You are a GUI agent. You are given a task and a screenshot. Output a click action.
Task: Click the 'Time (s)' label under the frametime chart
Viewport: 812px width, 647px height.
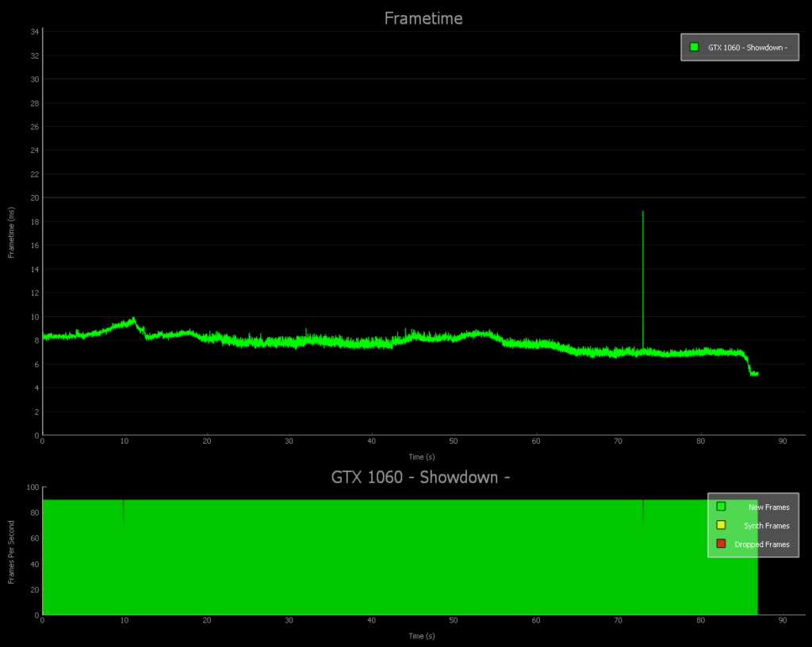421,457
